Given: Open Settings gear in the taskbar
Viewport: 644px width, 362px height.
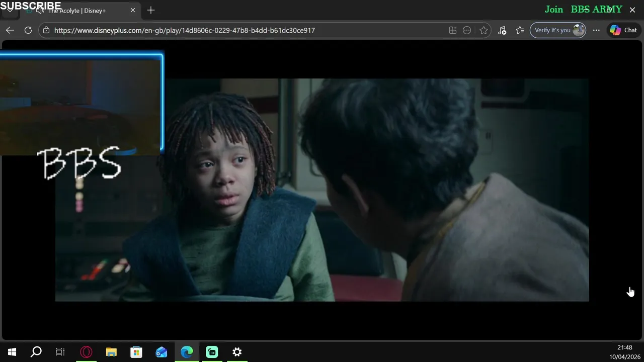Looking at the screenshot, I should (237, 352).
